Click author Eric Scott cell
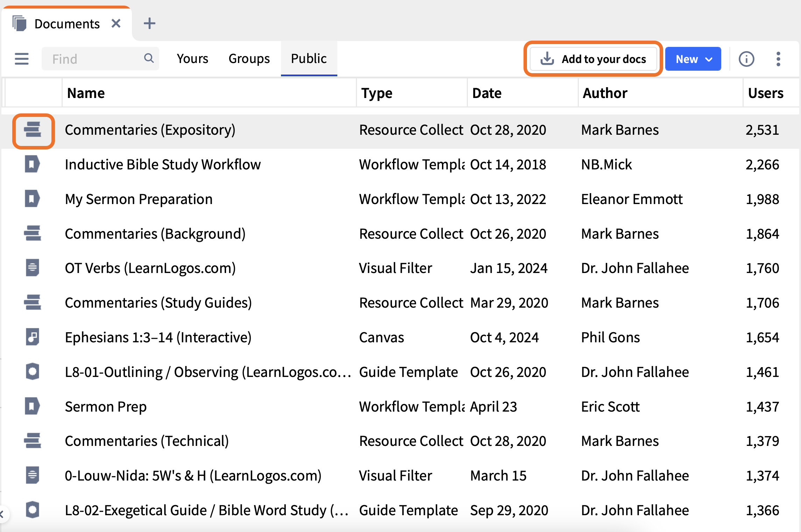The image size is (801, 532). click(x=610, y=407)
